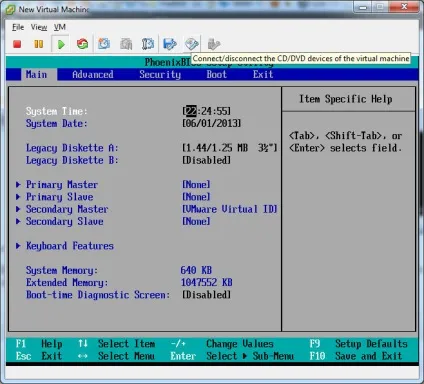Click the System Date value 06/01/2013
This screenshot has width=424, height=384.
(211, 123)
